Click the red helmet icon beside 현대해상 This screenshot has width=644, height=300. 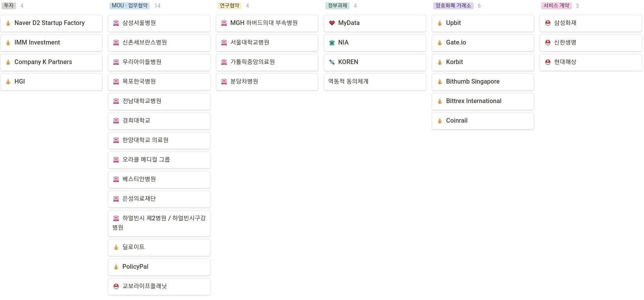pos(548,62)
